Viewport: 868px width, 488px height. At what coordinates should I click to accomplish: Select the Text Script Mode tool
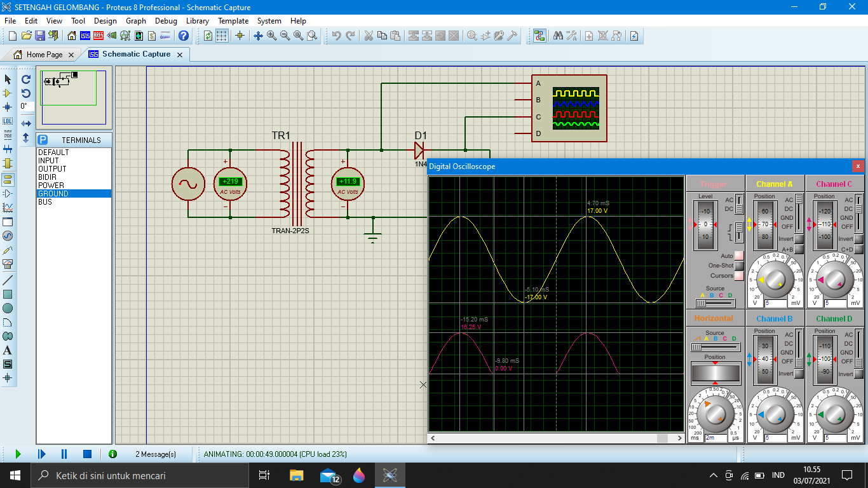click(x=8, y=135)
